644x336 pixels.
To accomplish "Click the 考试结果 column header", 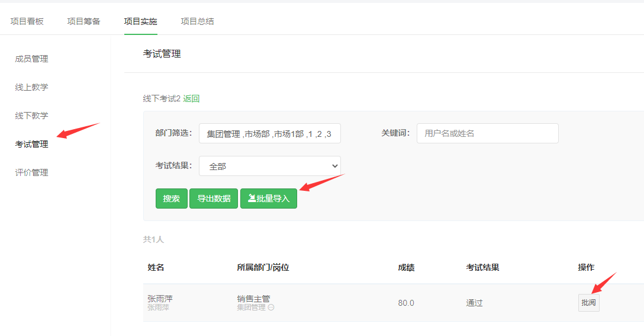I will pos(482,268).
